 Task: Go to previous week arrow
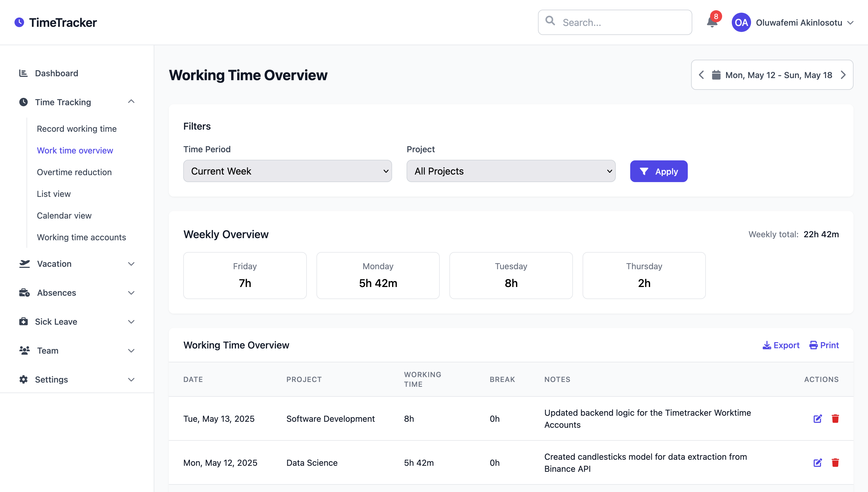[702, 75]
